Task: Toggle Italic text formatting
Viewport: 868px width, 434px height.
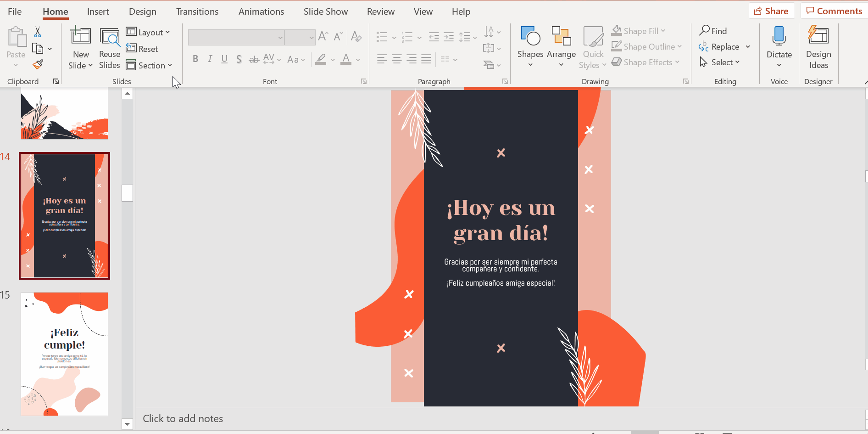Action: coord(210,59)
